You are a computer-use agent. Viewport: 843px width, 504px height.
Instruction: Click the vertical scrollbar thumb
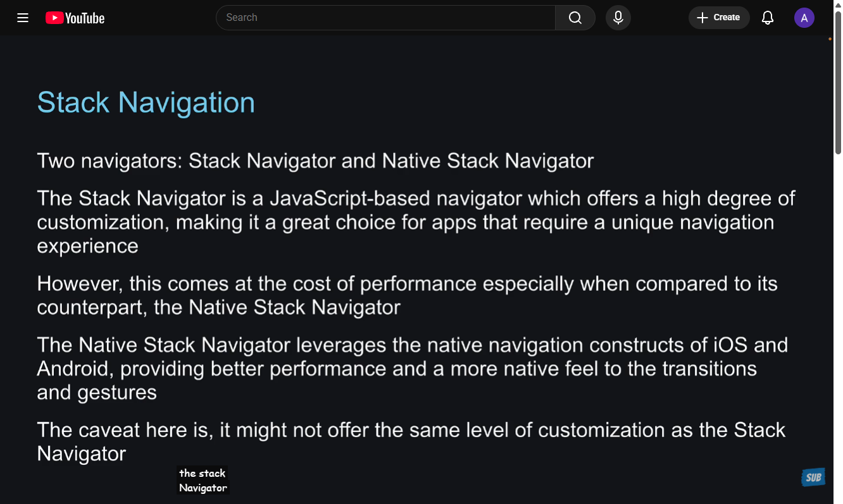point(838,82)
